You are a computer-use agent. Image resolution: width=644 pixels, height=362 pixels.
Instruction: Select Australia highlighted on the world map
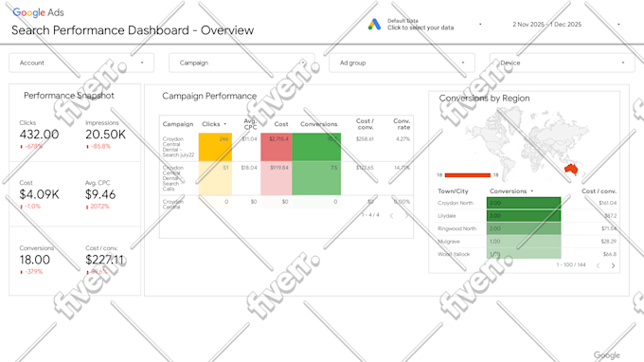tap(571, 169)
